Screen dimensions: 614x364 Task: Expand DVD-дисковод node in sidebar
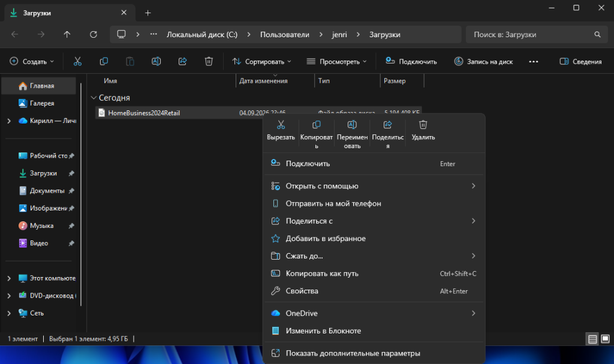pyautogui.click(x=9, y=296)
